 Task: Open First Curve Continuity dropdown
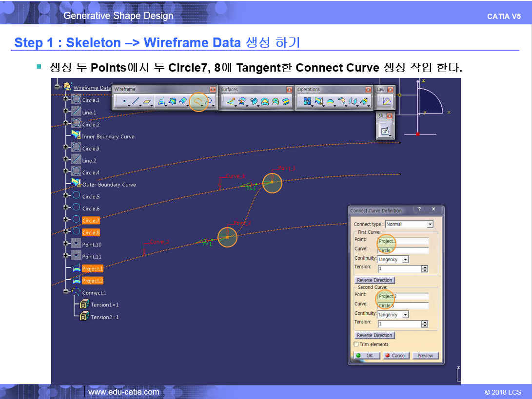[x=405, y=260]
